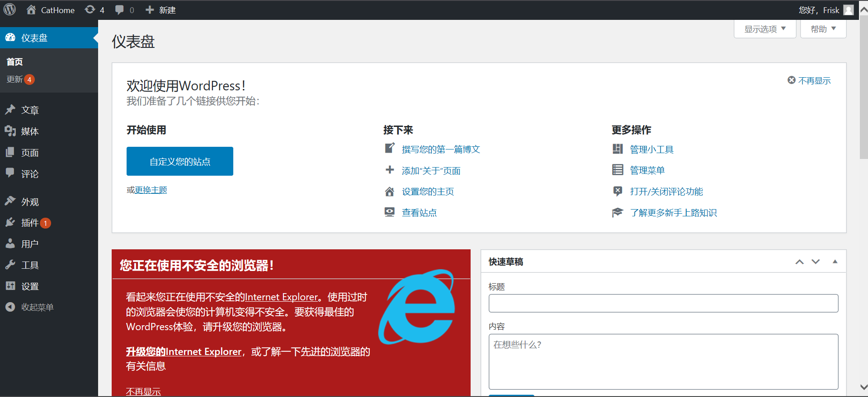Open 添加“关于”页面 link
868x397 pixels.
point(431,171)
